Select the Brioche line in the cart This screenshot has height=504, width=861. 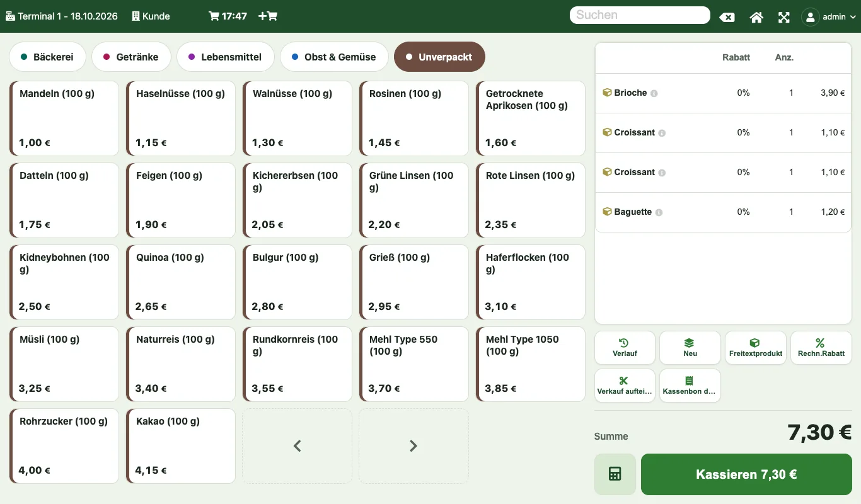[723, 93]
